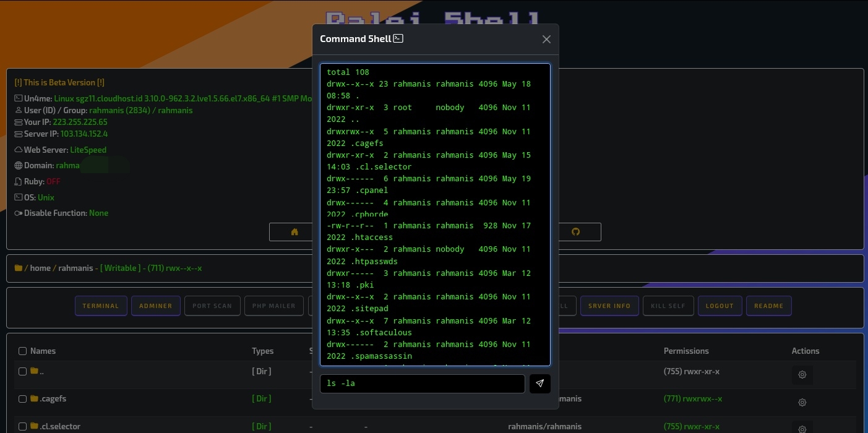Screen dimensions: 868x433
Task: Click the terminal icon beside Command Shell title
Action: point(398,38)
